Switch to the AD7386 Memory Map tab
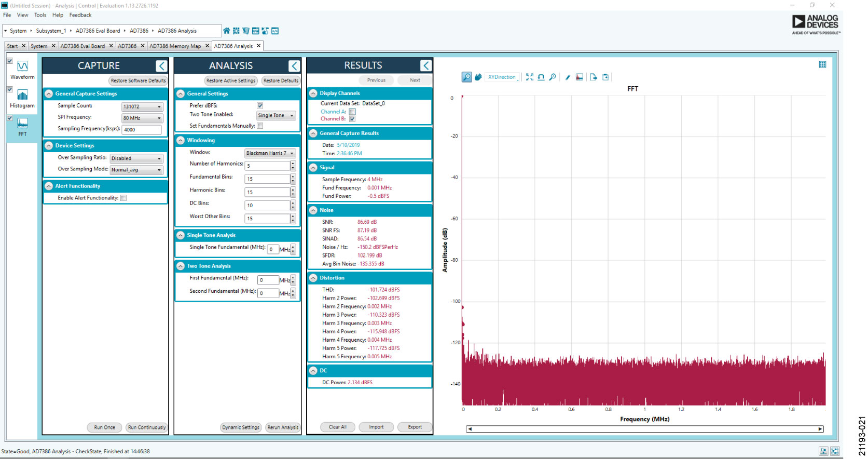The image size is (868, 459). coord(175,46)
